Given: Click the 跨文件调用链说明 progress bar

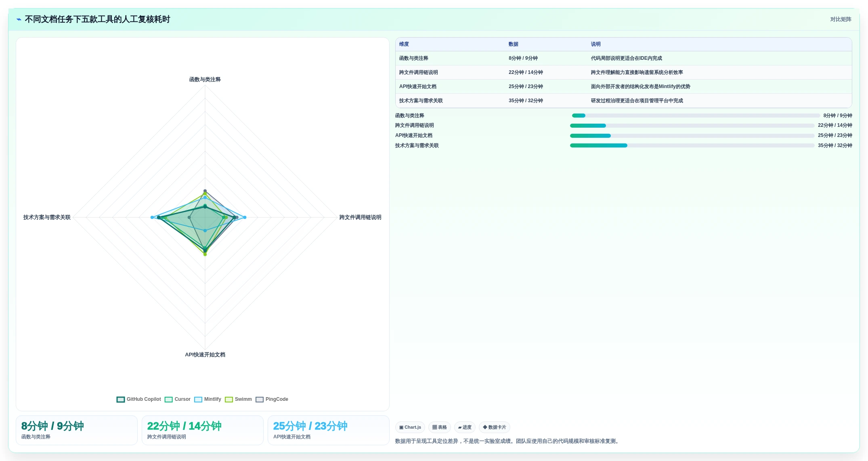Looking at the screenshot, I should [x=692, y=126].
